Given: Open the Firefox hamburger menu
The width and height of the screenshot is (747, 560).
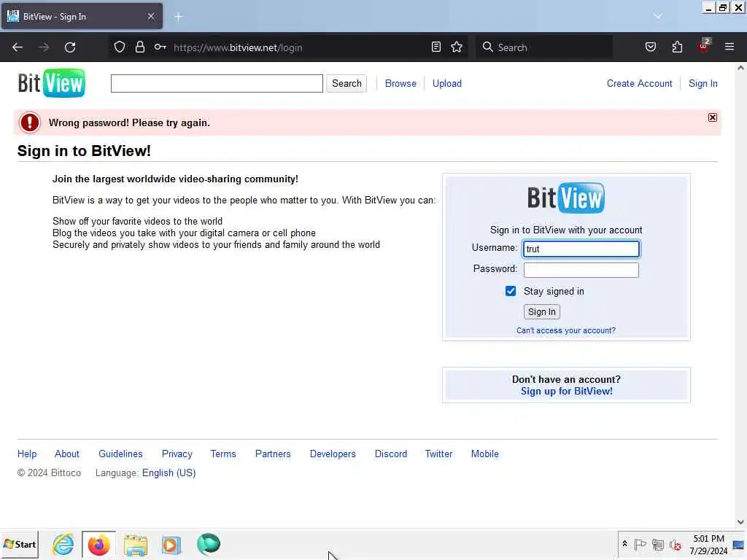Looking at the screenshot, I should click(729, 47).
